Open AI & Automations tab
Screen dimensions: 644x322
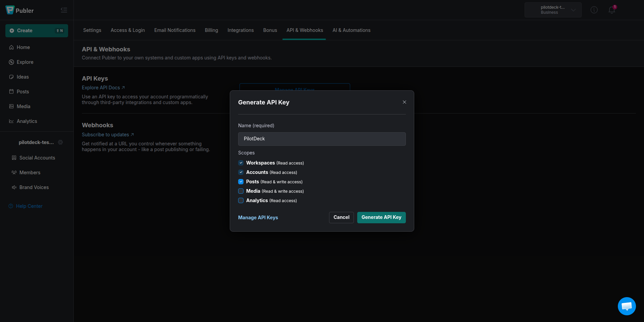(352, 30)
